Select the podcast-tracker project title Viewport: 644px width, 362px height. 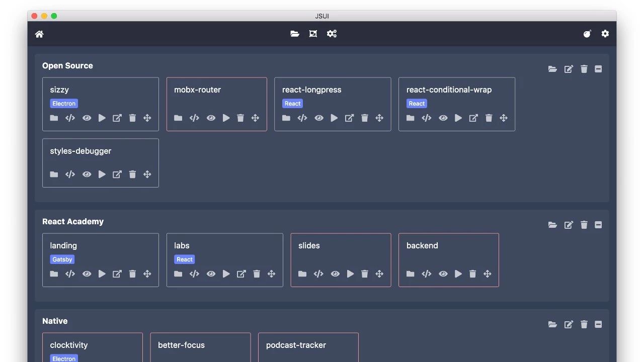pyautogui.click(x=296, y=345)
